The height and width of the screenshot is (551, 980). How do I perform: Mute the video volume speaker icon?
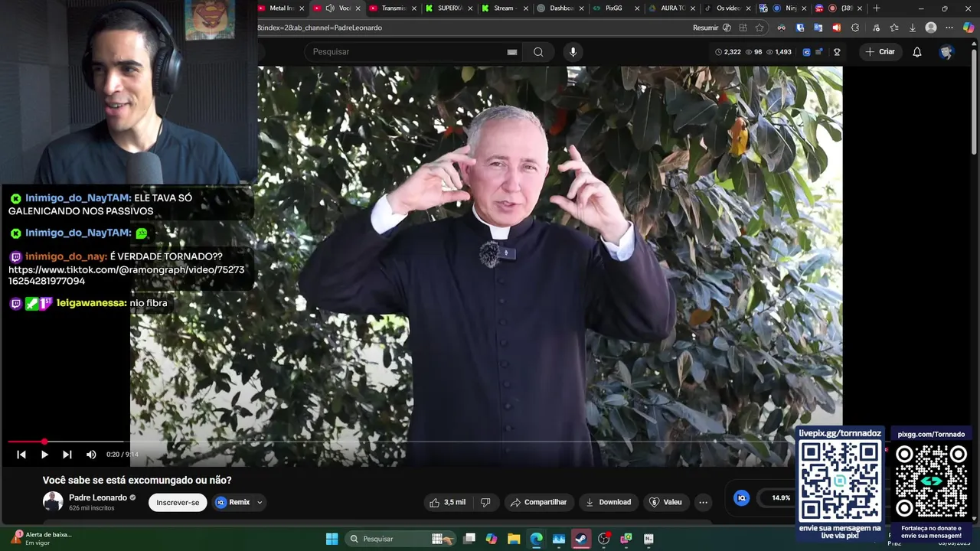coord(91,455)
